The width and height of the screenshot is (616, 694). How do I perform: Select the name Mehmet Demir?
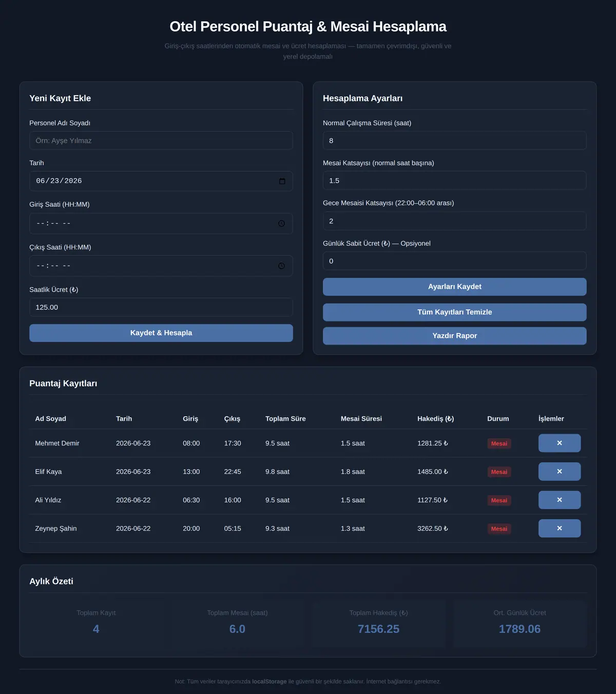[57, 443]
